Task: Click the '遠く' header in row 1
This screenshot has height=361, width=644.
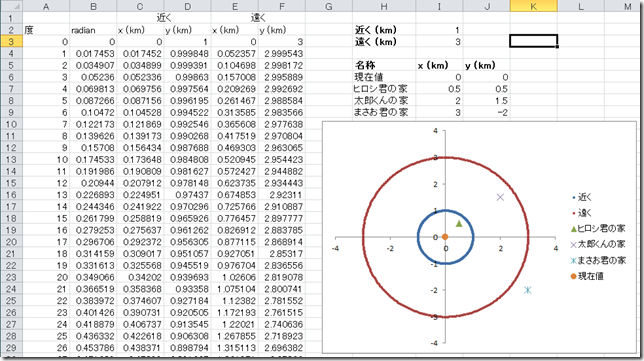Action: [x=258, y=18]
